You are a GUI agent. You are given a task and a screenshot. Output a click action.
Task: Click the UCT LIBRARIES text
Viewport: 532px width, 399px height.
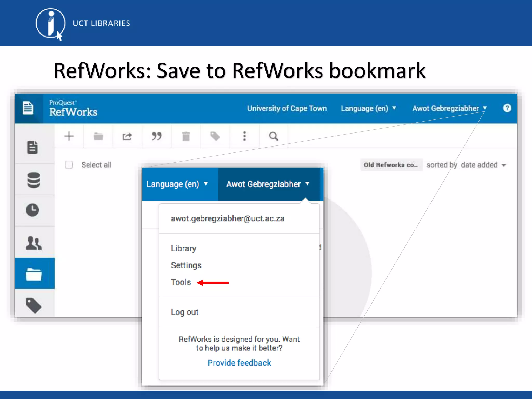point(101,23)
